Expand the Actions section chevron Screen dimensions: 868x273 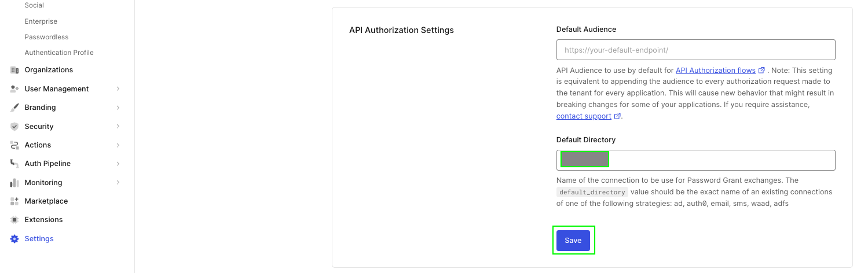point(118,145)
